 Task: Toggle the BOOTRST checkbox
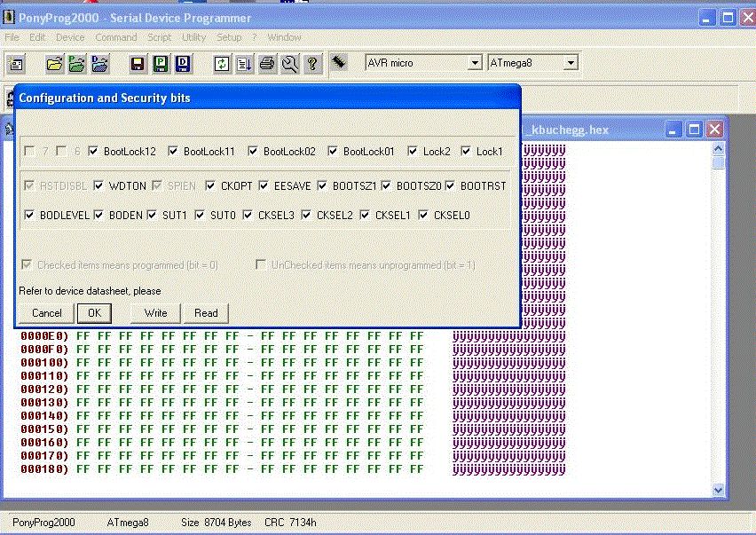click(x=450, y=185)
